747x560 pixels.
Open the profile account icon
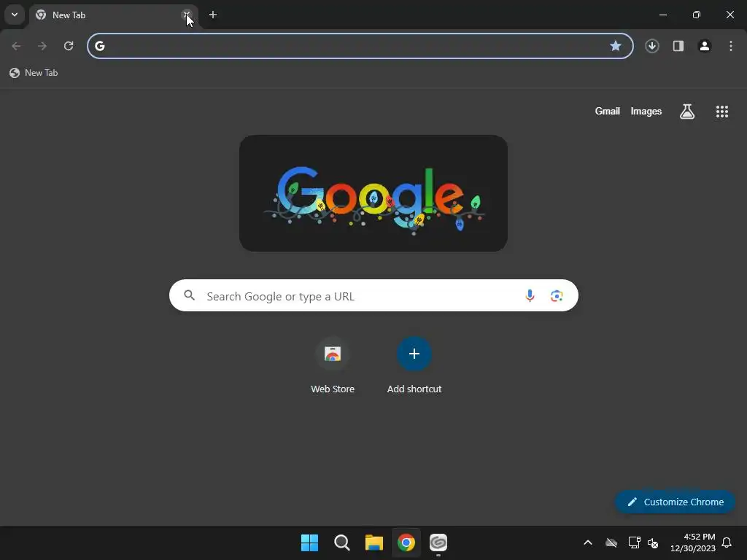pos(705,46)
